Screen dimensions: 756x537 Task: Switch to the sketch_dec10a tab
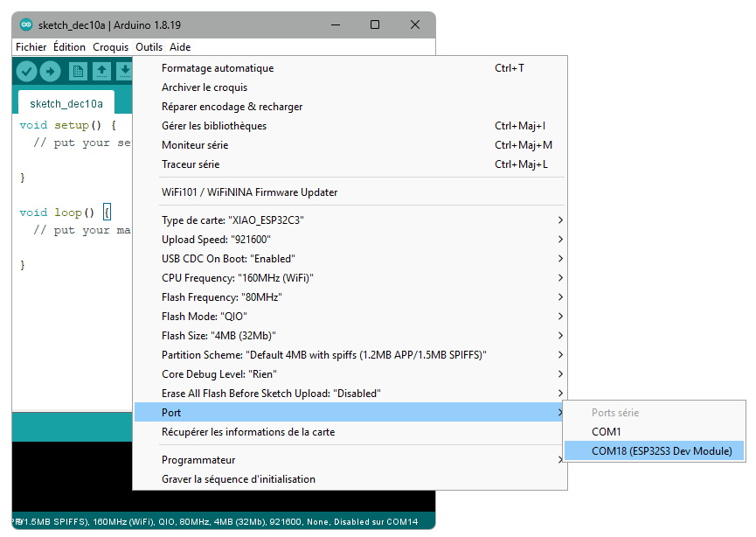(x=66, y=103)
